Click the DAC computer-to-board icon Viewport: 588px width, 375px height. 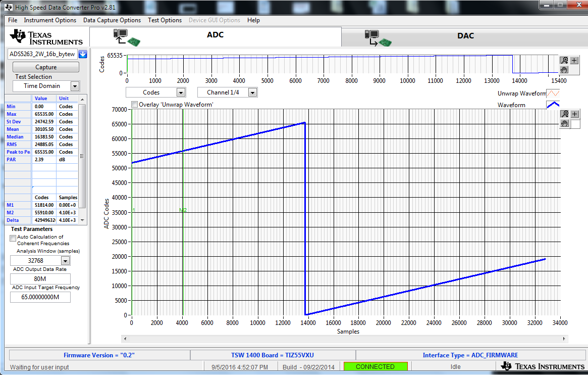tap(378, 38)
